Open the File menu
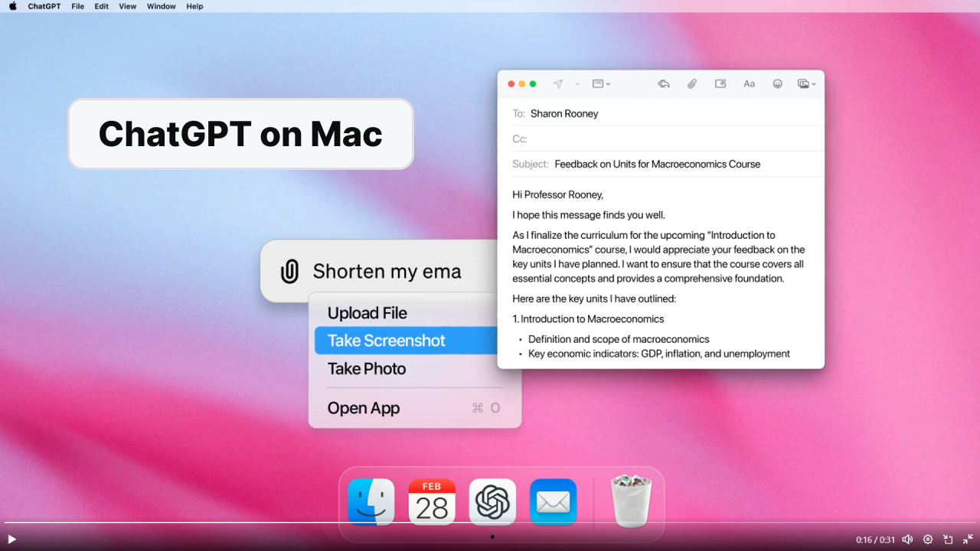This screenshot has width=980, height=551. tap(78, 6)
